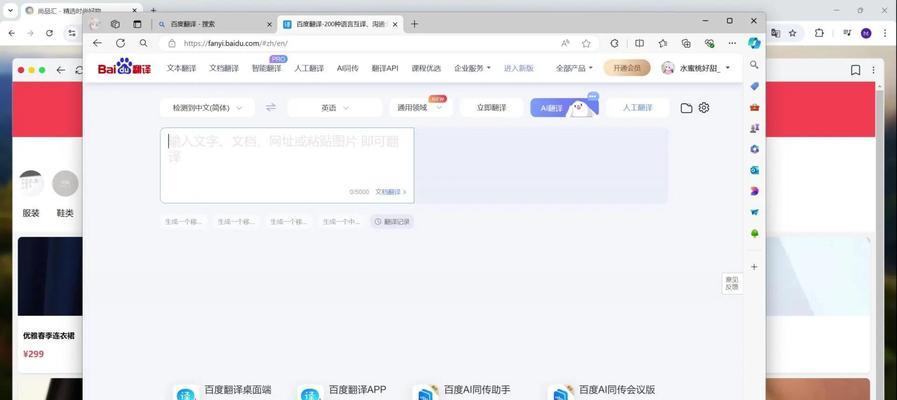
Task: View site info lock icon in Edge
Action: (x=172, y=43)
